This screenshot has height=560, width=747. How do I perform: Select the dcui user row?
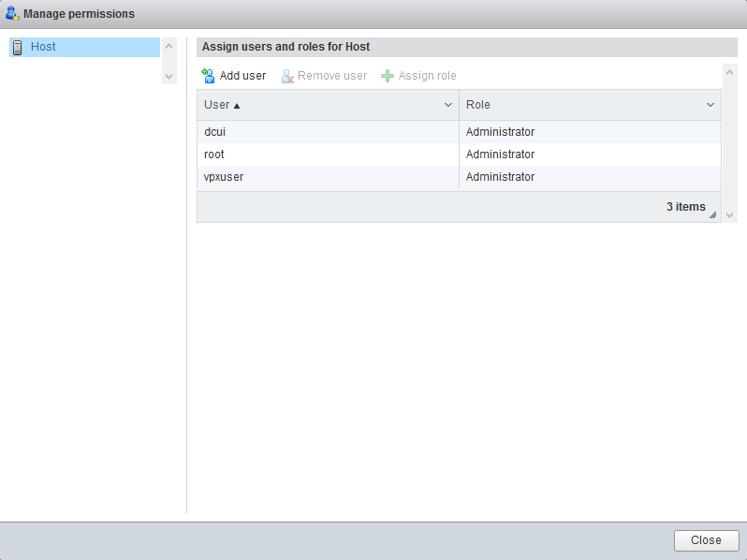(x=459, y=132)
